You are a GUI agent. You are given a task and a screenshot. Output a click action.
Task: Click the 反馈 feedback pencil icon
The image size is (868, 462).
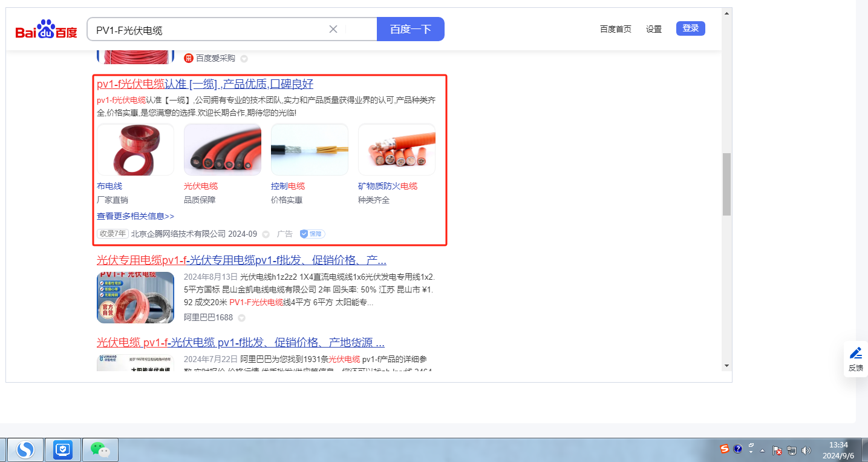(x=856, y=353)
